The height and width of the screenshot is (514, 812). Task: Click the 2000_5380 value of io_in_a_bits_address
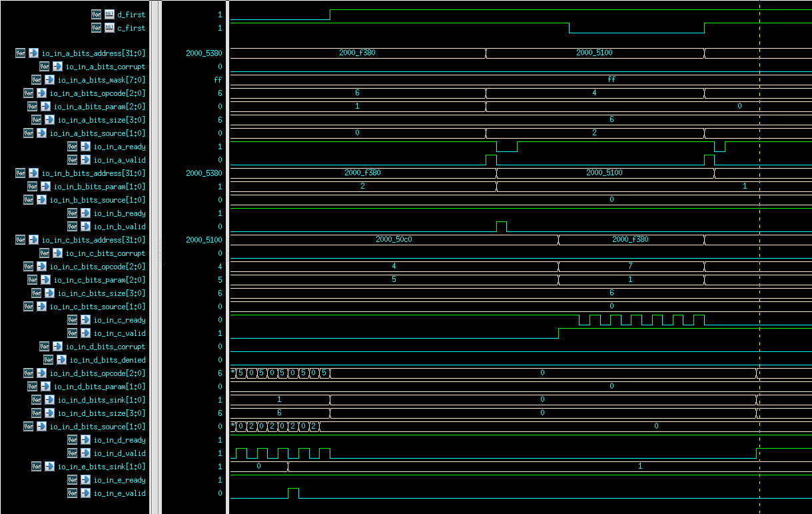pyautogui.click(x=203, y=53)
